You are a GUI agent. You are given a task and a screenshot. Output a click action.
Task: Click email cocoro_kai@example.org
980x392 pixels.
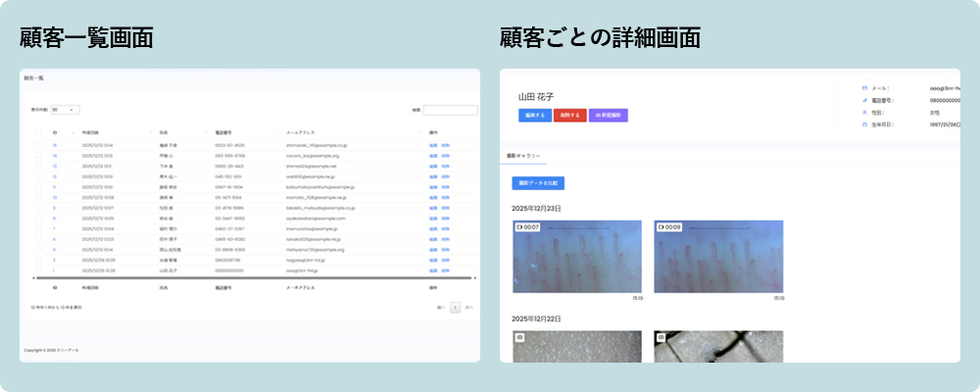pos(313,156)
